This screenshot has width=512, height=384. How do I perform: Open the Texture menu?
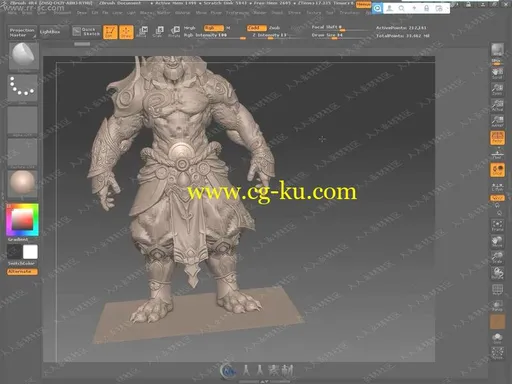[314, 13]
